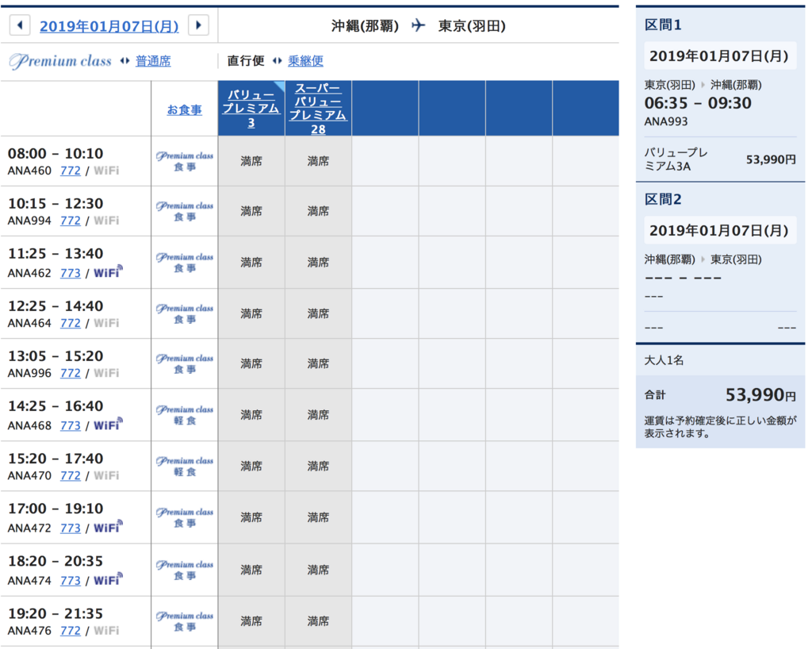Go to next day arrow button
Image resolution: width=812 pixels, height=649 pixels.
coord(199,25)
